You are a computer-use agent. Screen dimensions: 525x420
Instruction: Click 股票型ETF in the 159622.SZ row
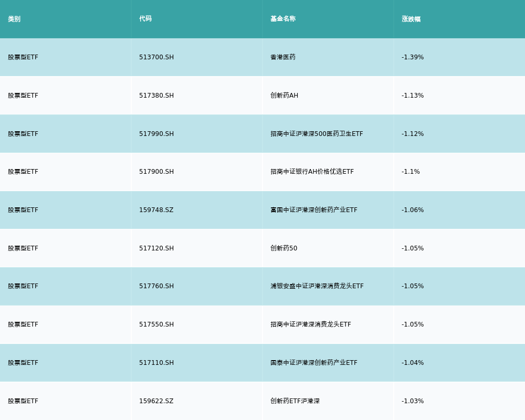pos(23,401)
